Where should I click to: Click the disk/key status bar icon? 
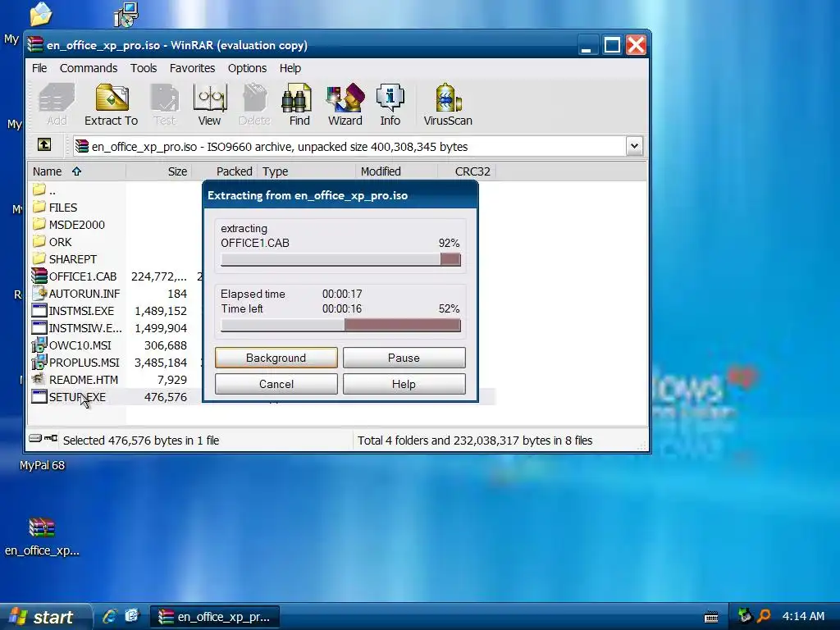43,439
